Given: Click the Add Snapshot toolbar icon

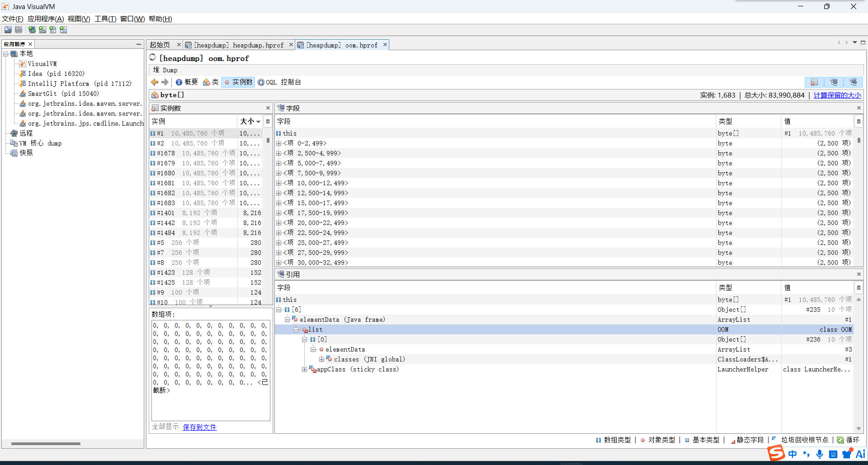Looking at the screenshot, I should pyautogui.click(x=63, y=30).
